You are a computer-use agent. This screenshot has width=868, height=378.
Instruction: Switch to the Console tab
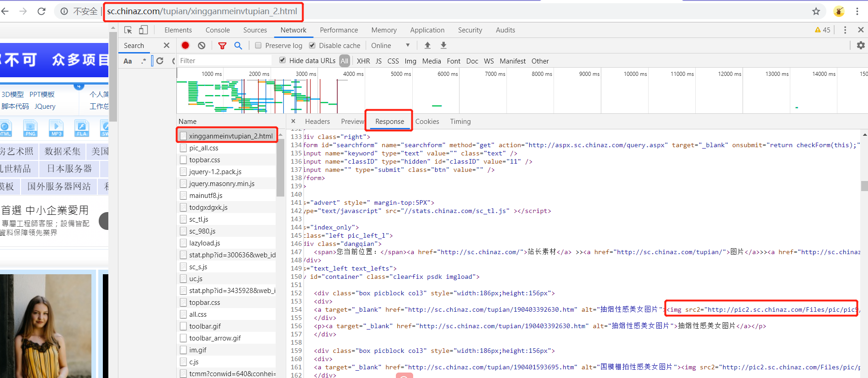[218, 30]
